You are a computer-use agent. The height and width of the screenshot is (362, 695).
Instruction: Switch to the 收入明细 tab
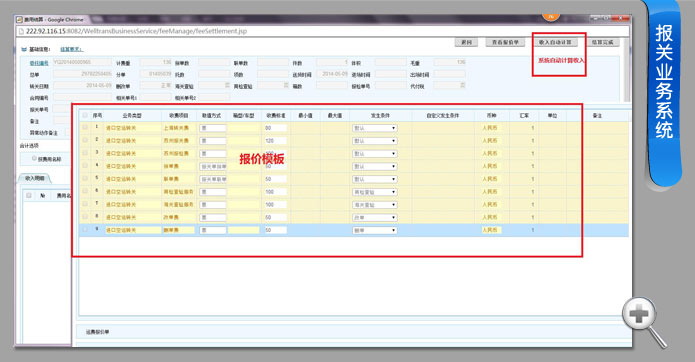point(35,179)
